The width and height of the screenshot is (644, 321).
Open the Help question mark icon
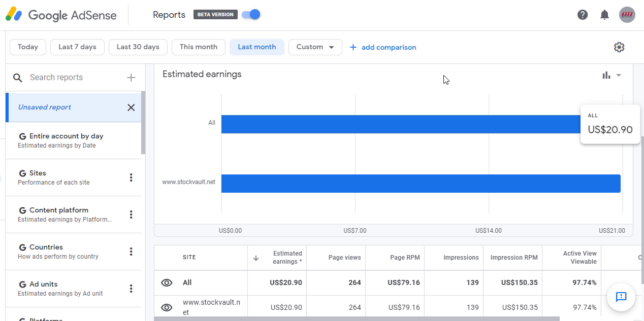point(583,15)
